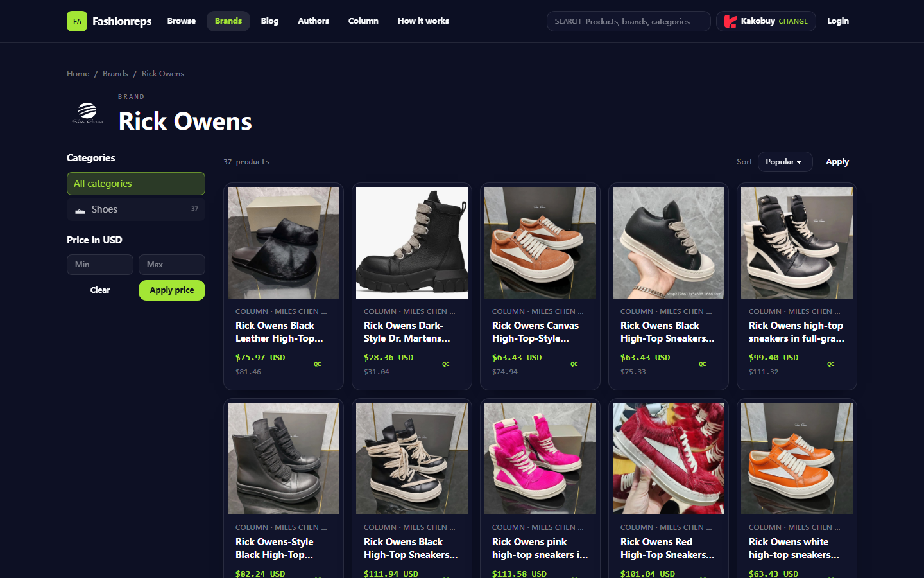Click the green FA Fashionreps logo icon
Viewport: 924px width, 578px height.
point(77,21)
